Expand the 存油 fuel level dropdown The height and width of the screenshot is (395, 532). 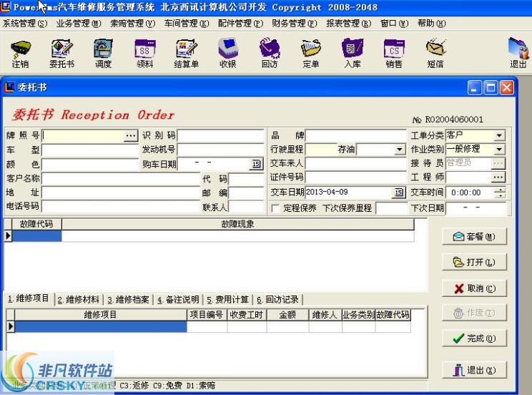click(399, 150)
